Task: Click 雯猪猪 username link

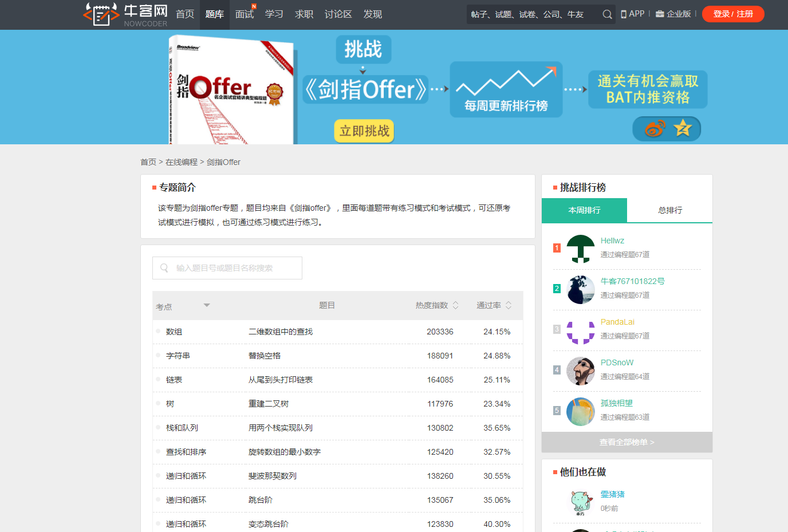Action: coord(613,494)
